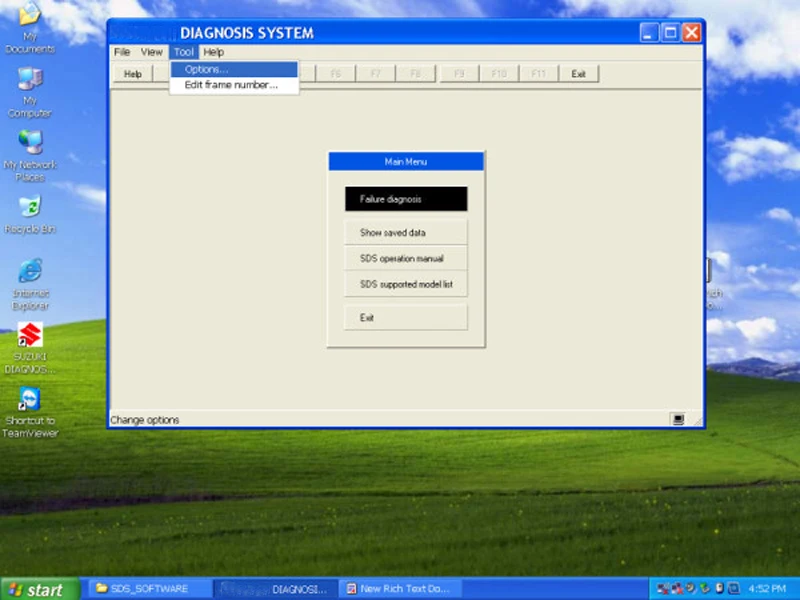The height and width of the screenshot is (600, 800).
Task: Open the Recycle Bin icon
Action: click(x=30, y=214)
